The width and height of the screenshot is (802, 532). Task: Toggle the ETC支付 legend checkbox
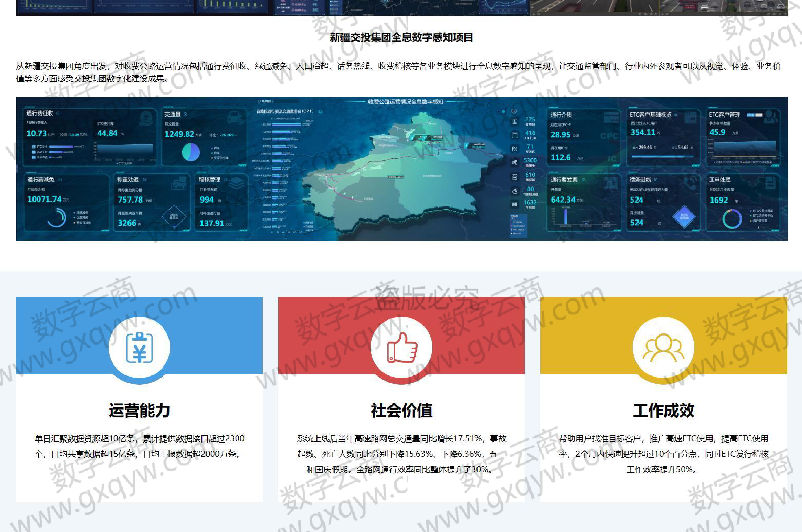[34, 147]
